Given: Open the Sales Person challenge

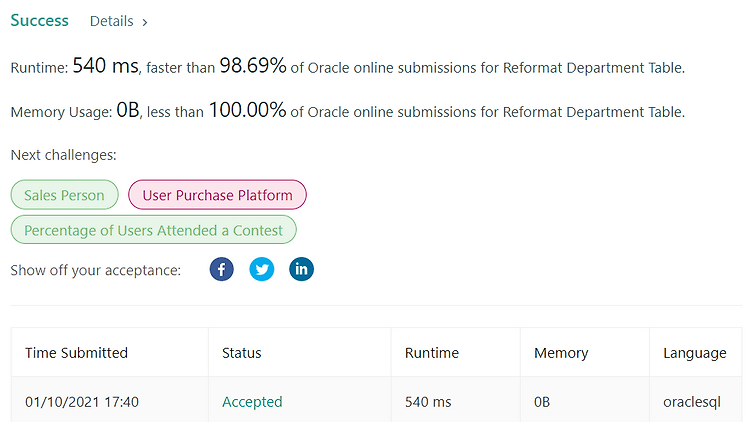Looking at the screenshot, I should tap(65, 195).
